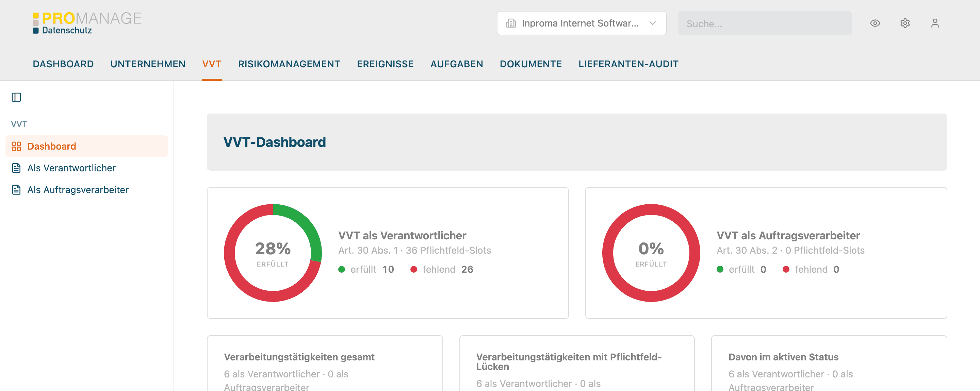Click the VVT als Auftragsverarbeiter heading
This screenshot has height=391, width=980.
coord(788,236)
